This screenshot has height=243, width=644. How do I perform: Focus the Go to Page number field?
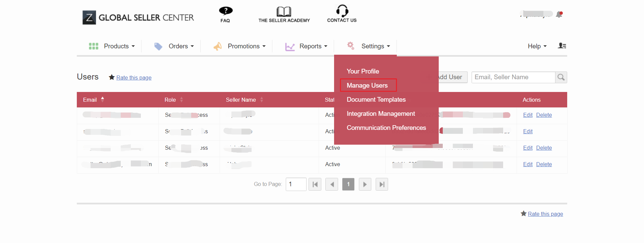coord(296,184)
